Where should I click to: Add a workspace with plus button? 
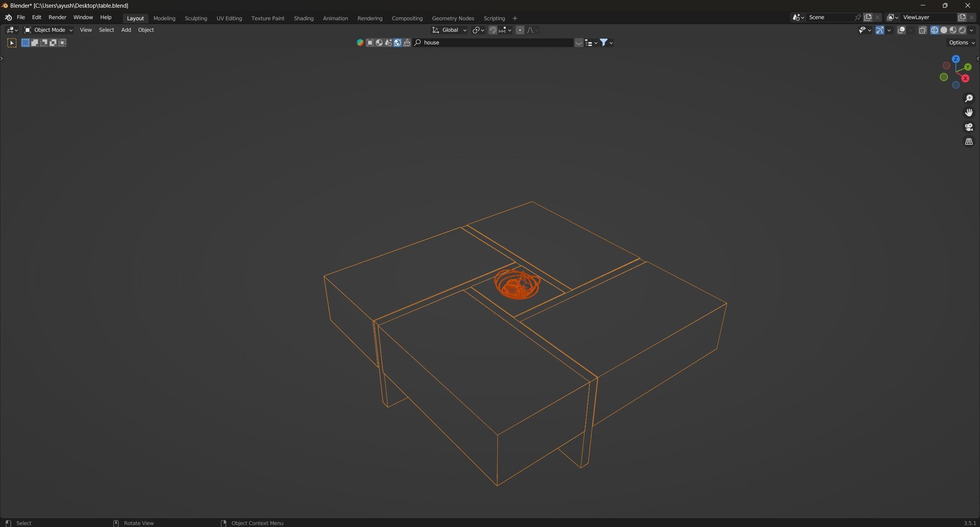point(514,18)
